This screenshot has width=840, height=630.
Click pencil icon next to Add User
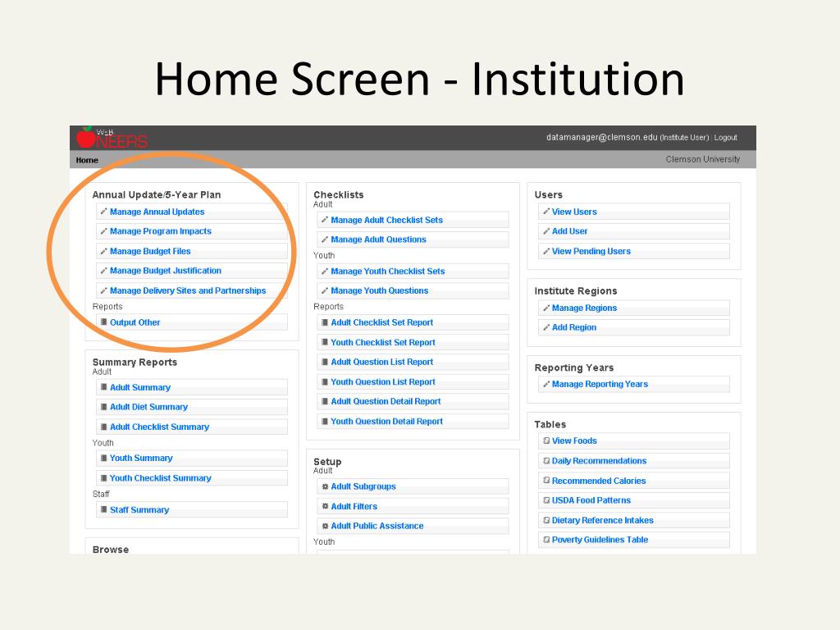[x=546, y=231]
